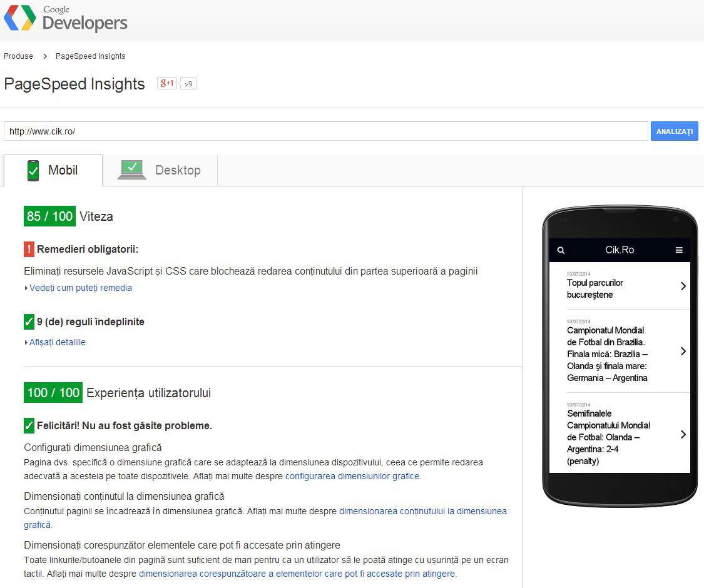Click the Viteza label

[96, 216]
